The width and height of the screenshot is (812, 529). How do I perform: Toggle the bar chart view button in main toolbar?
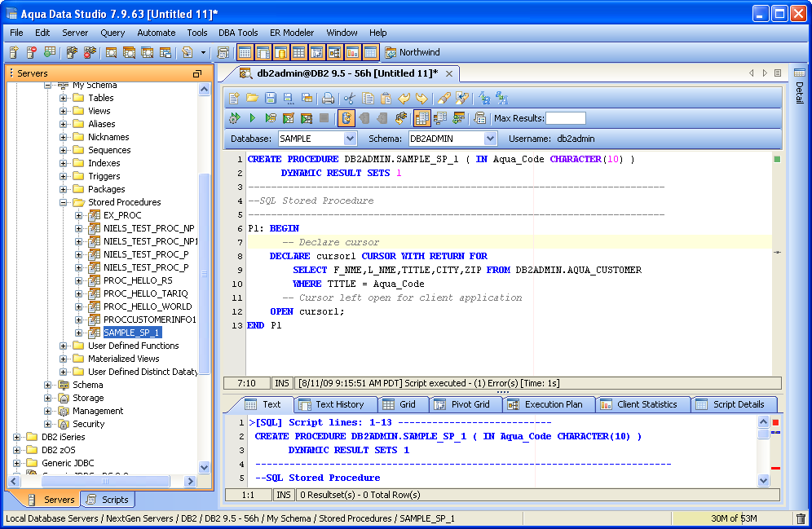coord(353,52)
